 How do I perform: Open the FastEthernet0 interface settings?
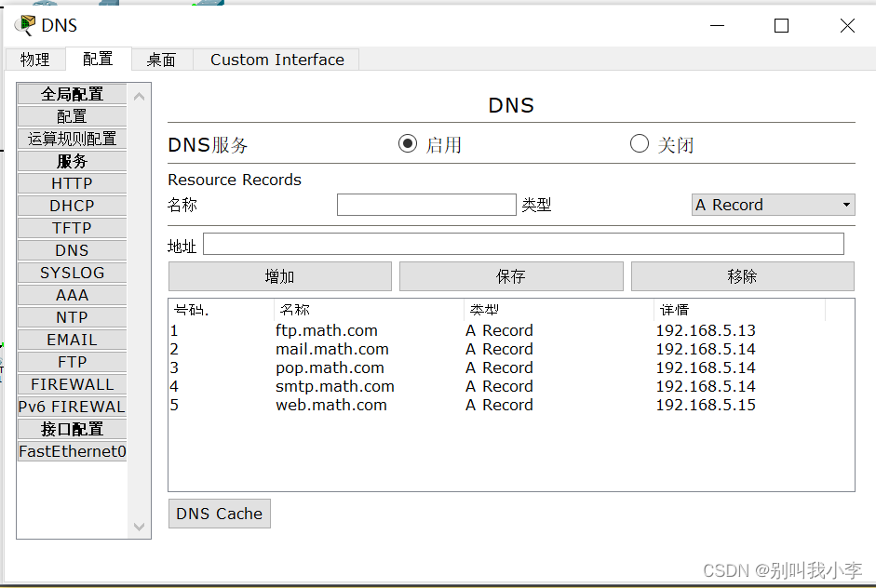tap(72, 451)
